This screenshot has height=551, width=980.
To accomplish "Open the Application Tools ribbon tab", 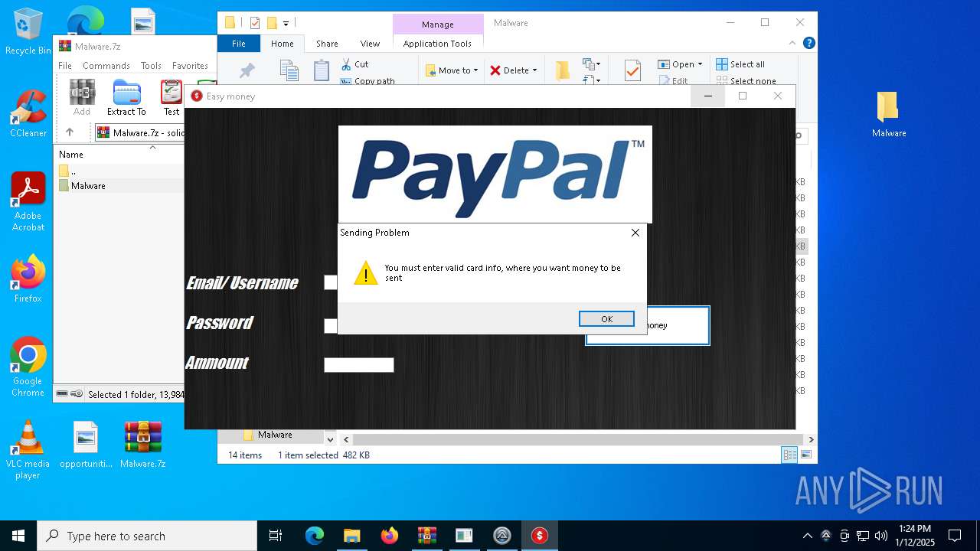I will (437, 44).
